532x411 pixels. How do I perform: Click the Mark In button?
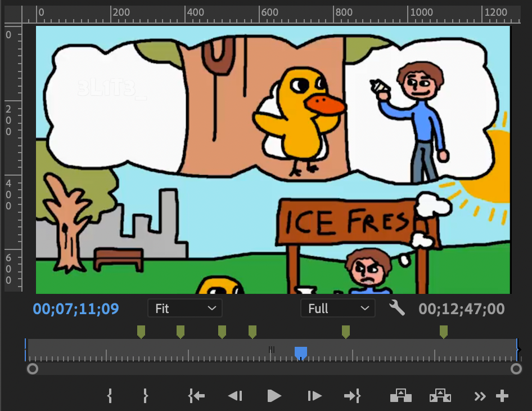[110, 396]
